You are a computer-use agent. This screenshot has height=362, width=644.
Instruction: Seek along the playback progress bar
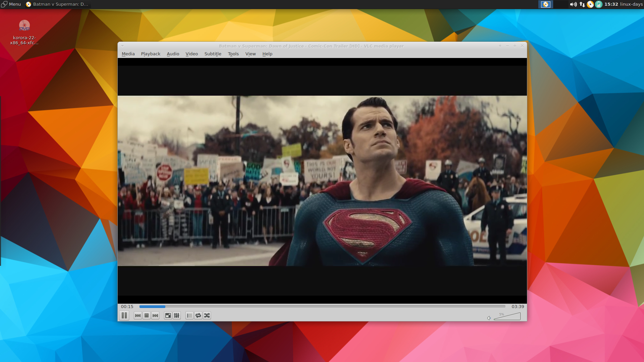322,306
